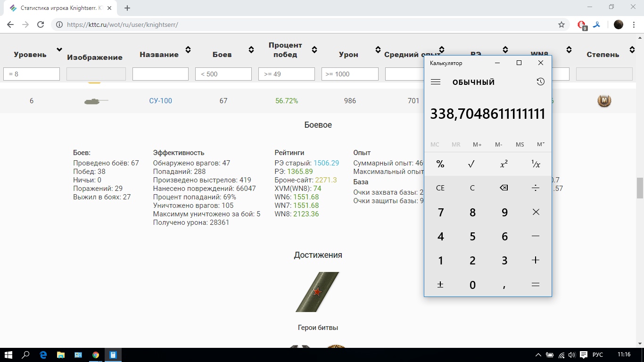Click the percent key in calculator
The height and width of the screenshot is (362, 644).
pos(440,164)
